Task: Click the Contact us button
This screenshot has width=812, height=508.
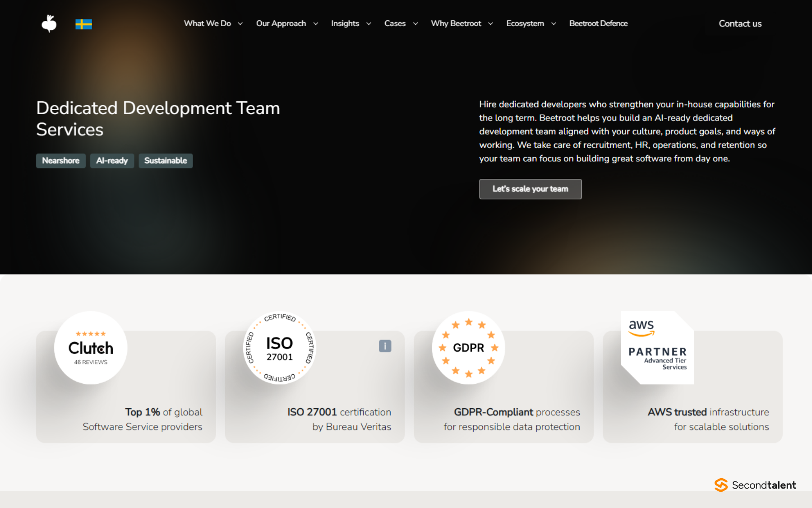Action: click(x=740, y=23)
